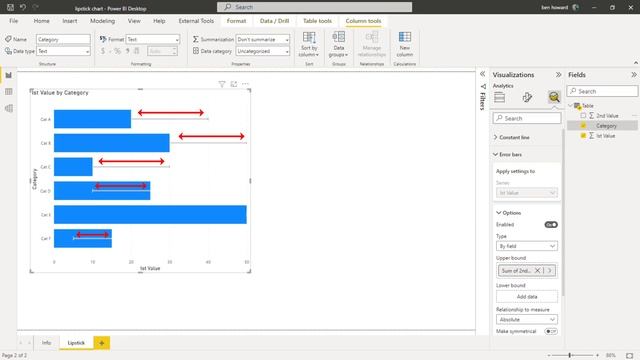This screenshot has width=640, height=360.
Task: Apply currency format dollar icon
Action: (103, 51)
